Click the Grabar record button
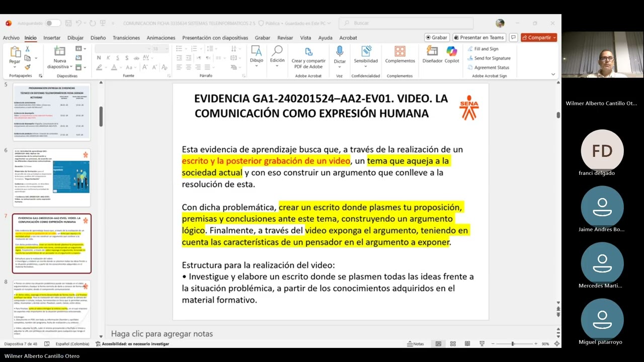 click(x=436, y=38)
